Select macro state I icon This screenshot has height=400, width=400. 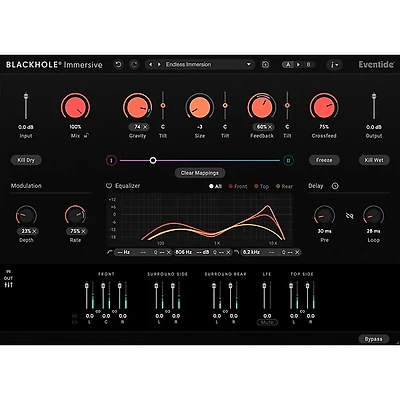[x=111, y=161]
